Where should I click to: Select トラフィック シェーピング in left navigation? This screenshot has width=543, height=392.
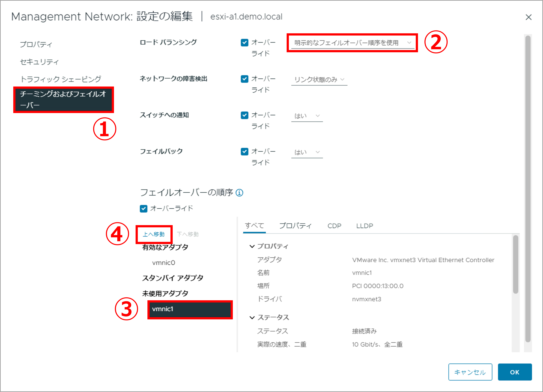61,79
